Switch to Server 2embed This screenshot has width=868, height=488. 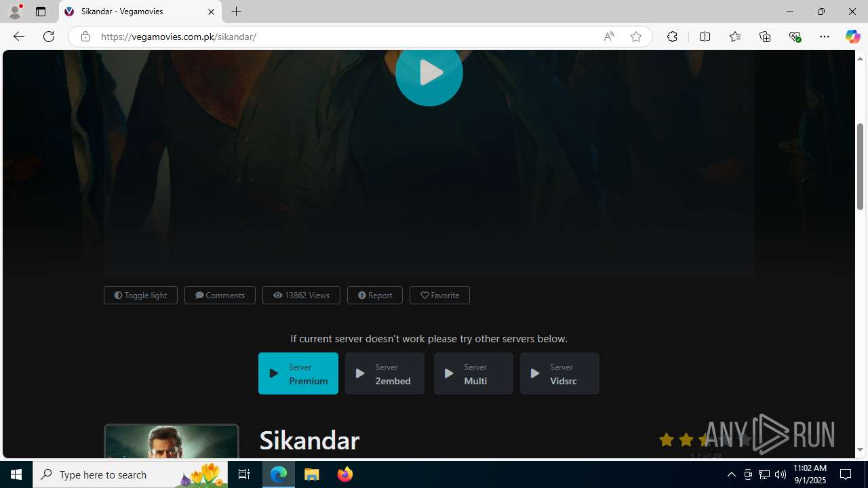pos(384,373)
